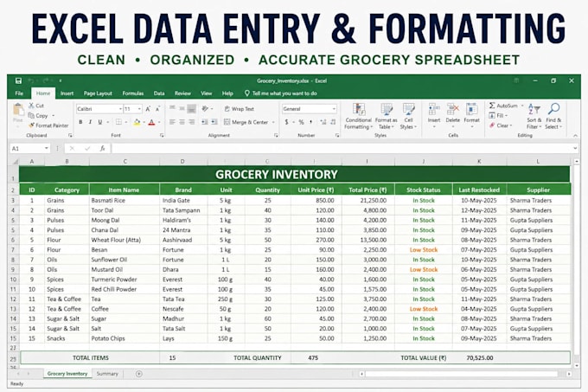Click the Comma Style icon
The width and height of the screenshot is (588, 392).
click(311, 122)
